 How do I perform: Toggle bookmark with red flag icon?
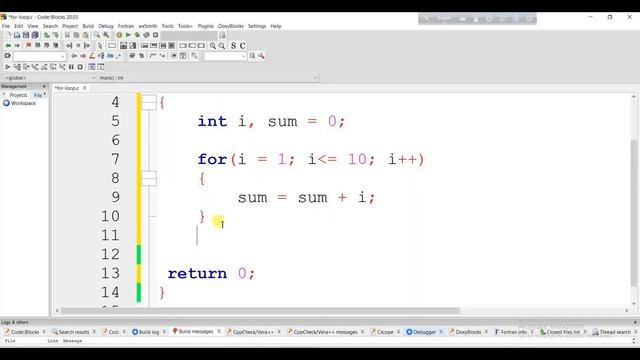[x=29, y=46]
